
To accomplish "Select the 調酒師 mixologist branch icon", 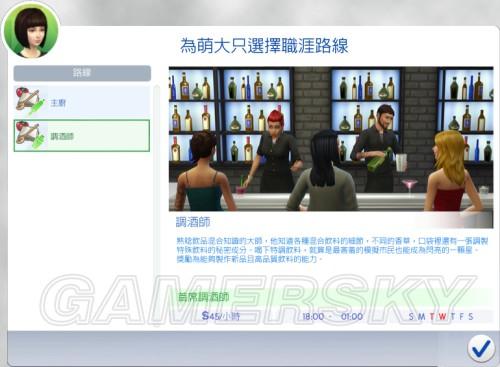I will click(x=30, y=135).
